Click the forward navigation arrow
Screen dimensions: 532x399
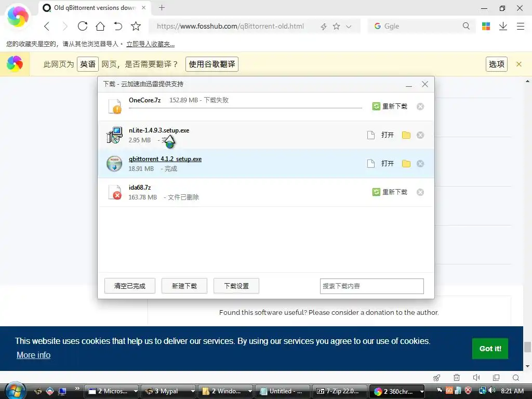coord(65,26)
